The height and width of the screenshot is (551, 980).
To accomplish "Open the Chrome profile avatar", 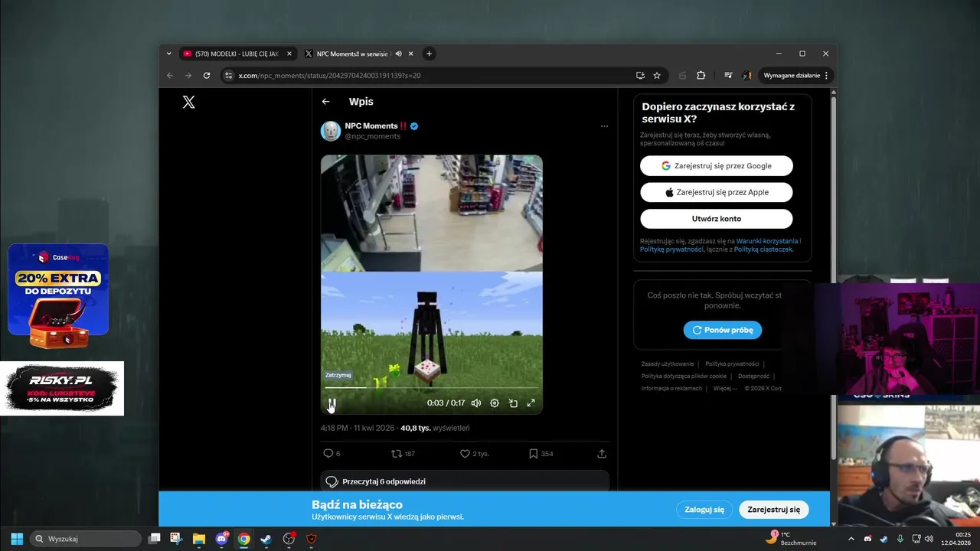I will coord(747,76).
